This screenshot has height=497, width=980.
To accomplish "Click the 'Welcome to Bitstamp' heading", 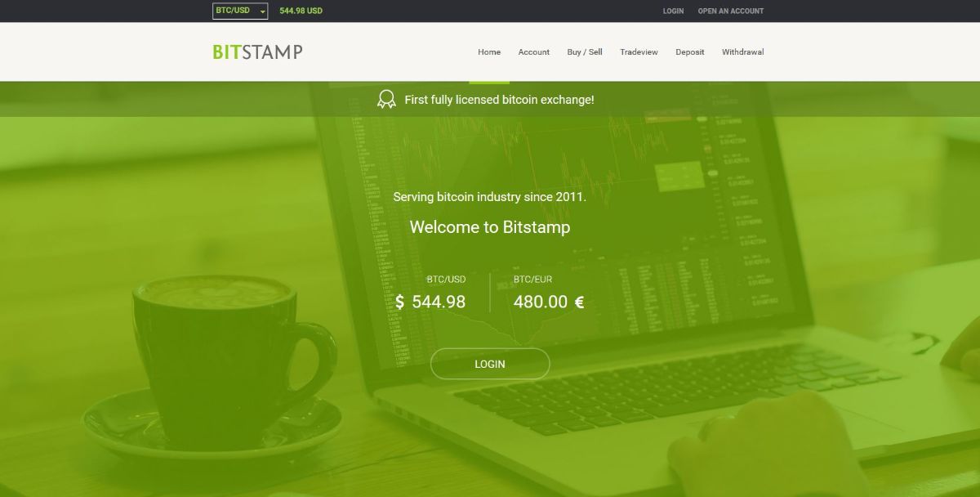I will coord(490,226).
